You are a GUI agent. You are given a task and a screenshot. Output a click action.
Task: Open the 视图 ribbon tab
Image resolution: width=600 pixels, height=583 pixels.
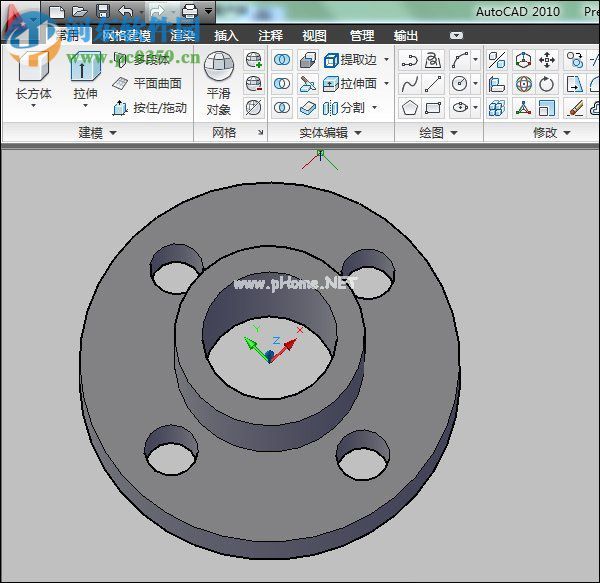tap(314, 35)
